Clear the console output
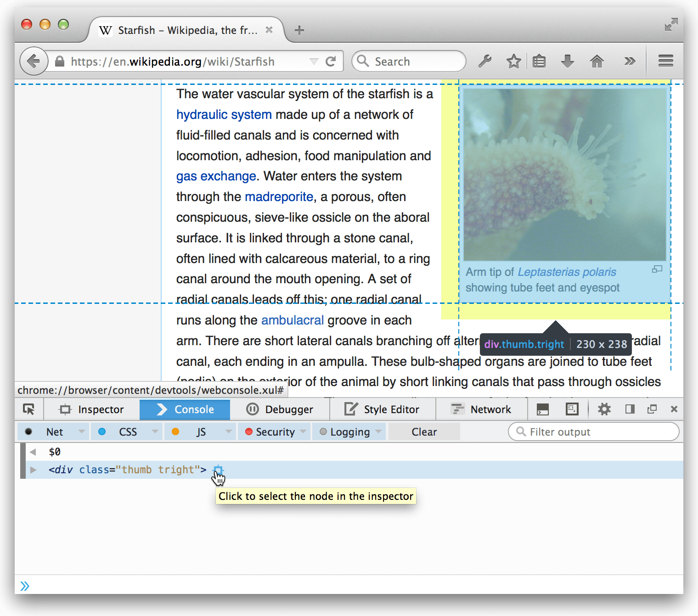 coord(424,432)
